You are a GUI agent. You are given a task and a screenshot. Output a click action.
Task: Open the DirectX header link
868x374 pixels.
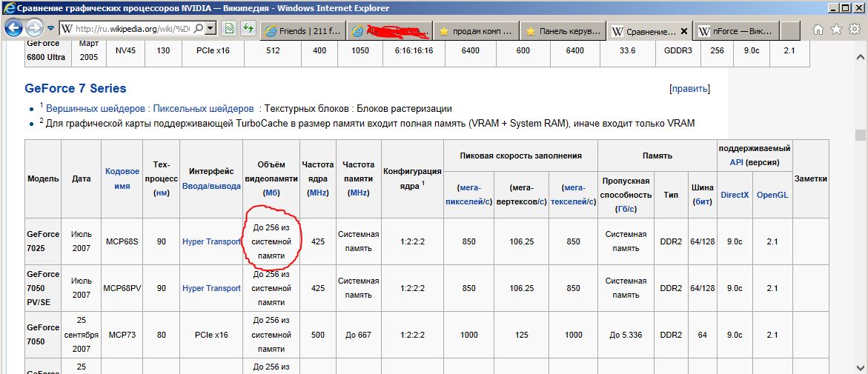tap(735, 195)
